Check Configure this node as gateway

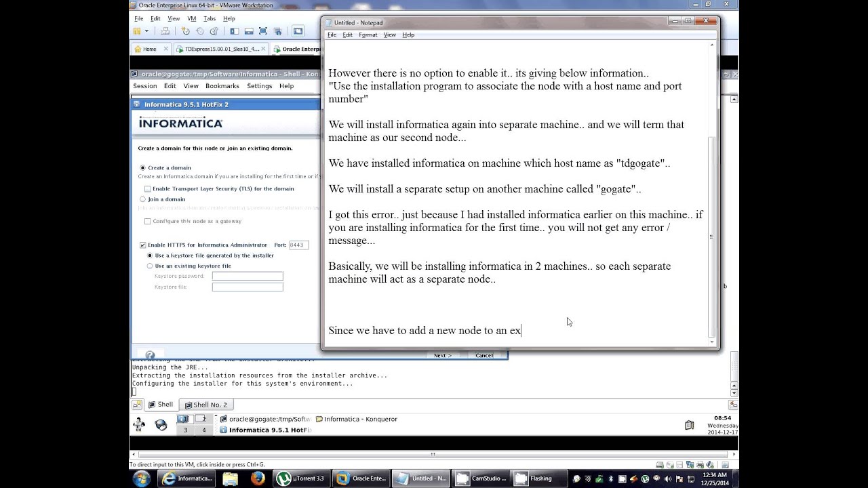coord(147,221)
